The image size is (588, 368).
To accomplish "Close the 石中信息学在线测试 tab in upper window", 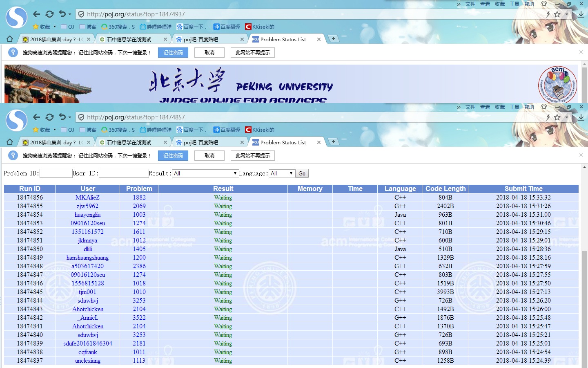I will tap(165, 39).
